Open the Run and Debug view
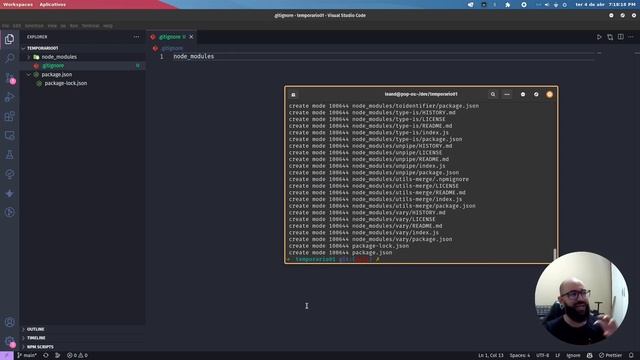Image resolution: width=640 pixels, height=360 pixels. [9, 97]
